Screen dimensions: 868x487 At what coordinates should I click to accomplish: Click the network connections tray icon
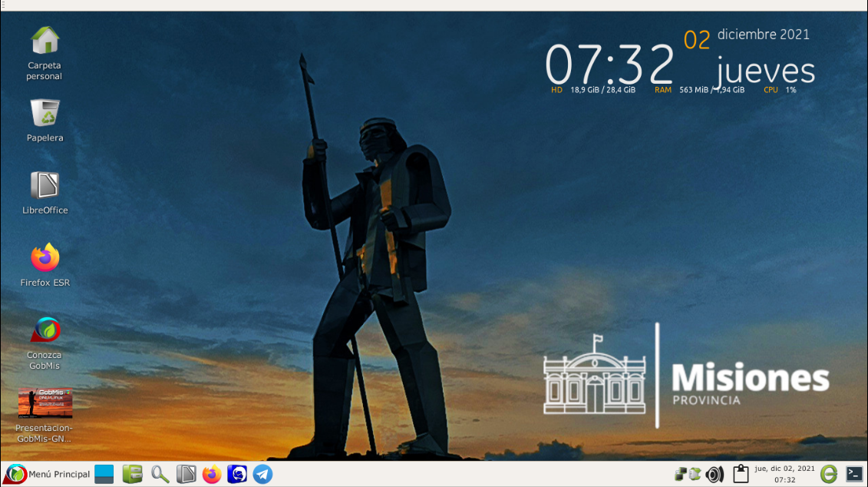(x=680, y=474)
